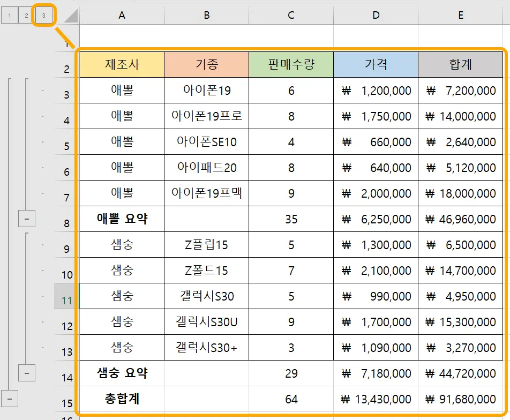Click the Select All corner triangle

click(x=71, y=16)
